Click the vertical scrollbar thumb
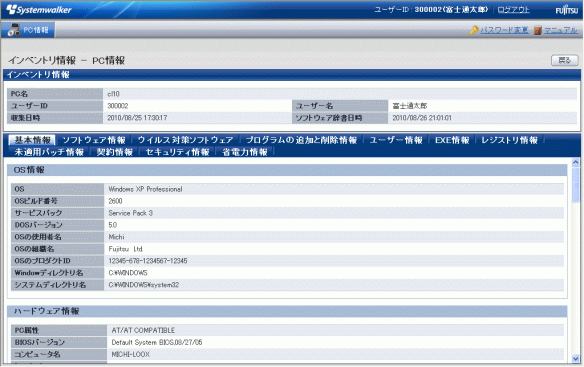584x367 pixels. [x=575, y=184]
